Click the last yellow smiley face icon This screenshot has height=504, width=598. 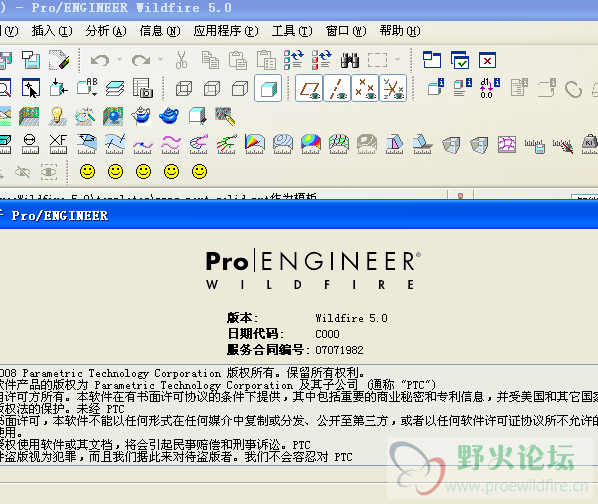tap(199, 172)
